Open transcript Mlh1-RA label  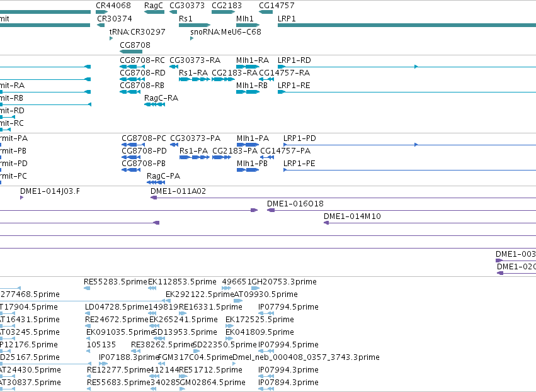pyautogui.click(x=253, y=60)
